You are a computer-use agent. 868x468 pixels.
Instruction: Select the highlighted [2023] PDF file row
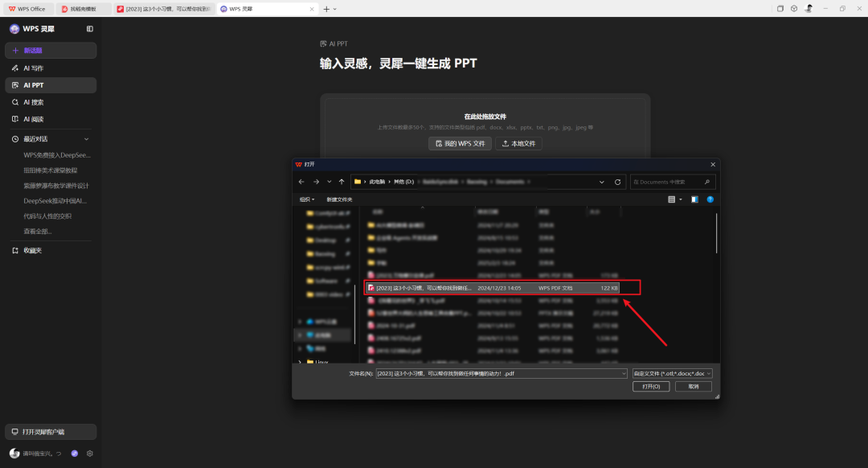pyautogui.click(x=493, y=288)
